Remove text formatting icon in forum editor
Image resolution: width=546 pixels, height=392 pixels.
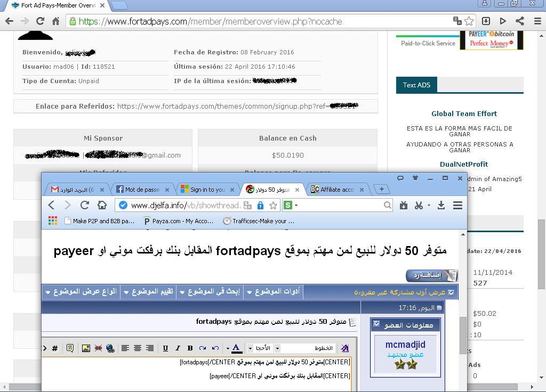coord(345,348)
